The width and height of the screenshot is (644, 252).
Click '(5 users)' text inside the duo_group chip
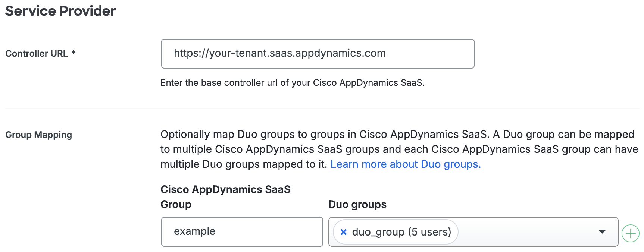pos(429,232)
